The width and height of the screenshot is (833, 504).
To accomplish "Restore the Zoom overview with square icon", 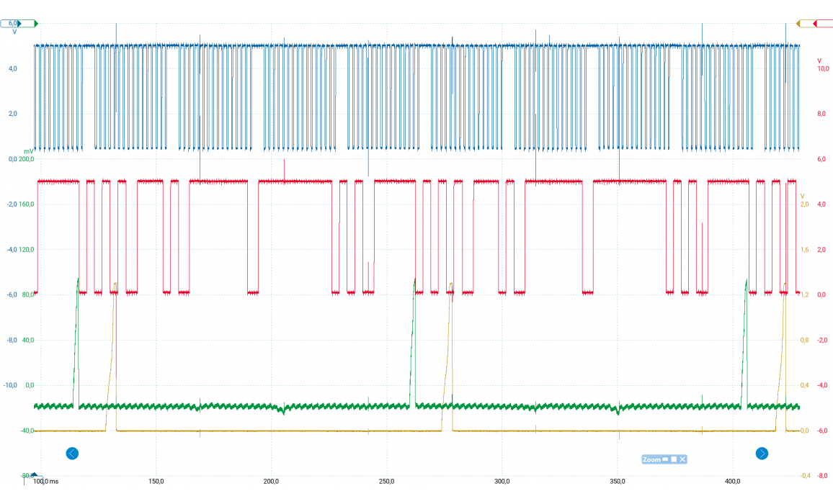I will 674,459.
